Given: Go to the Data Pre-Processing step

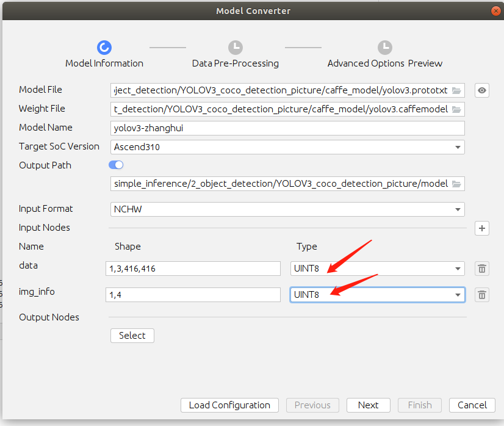Looking at the screenshot, I should point(235,48).
